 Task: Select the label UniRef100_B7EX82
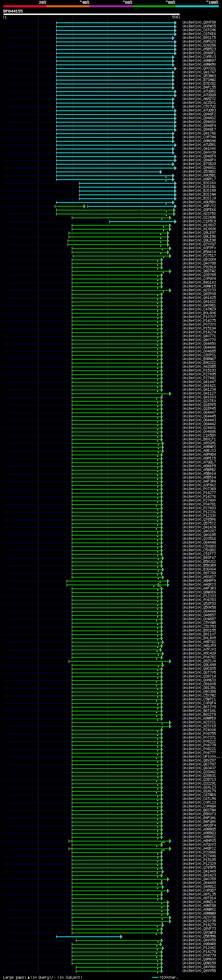199,84
